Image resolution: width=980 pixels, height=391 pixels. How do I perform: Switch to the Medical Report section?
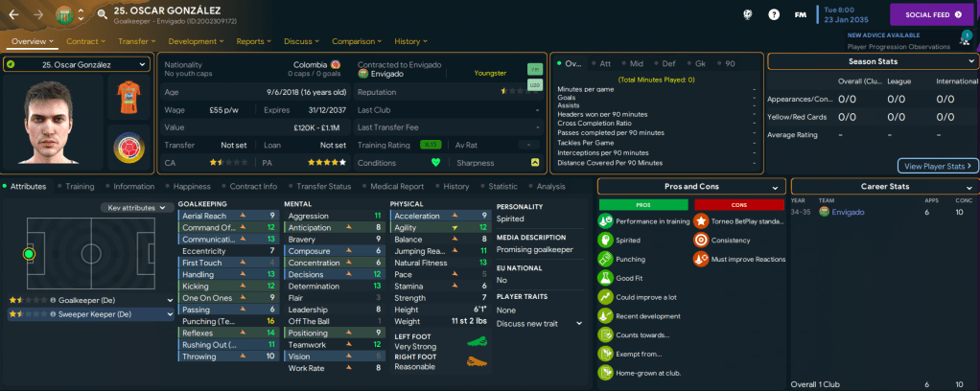(396, 186)
